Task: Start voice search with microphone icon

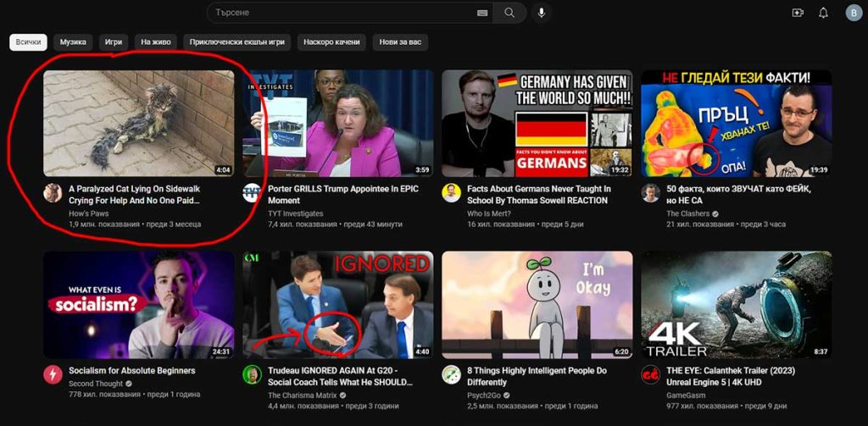Action: pyautogui.click(x=542, y=13)
